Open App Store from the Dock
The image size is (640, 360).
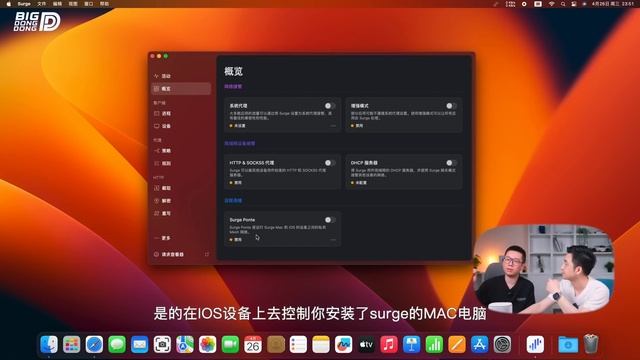(480, 344)
